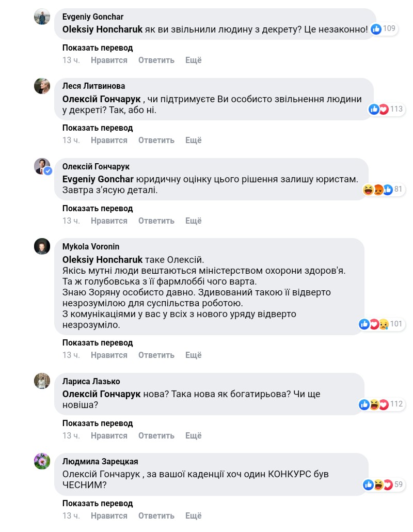Screen dimensions: 413x532
Task: Open Mykola Voronin's avatar
Action: [x=42, y=246]
